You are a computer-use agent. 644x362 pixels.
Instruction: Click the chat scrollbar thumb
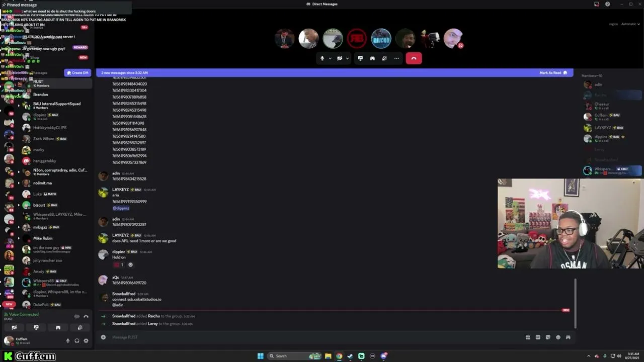click(x=575, y=304)
